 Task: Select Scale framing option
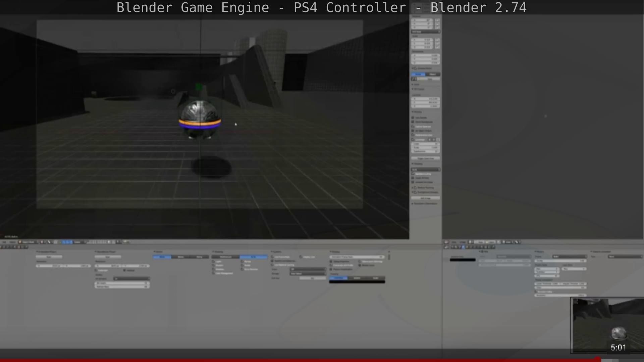point(375,278)
